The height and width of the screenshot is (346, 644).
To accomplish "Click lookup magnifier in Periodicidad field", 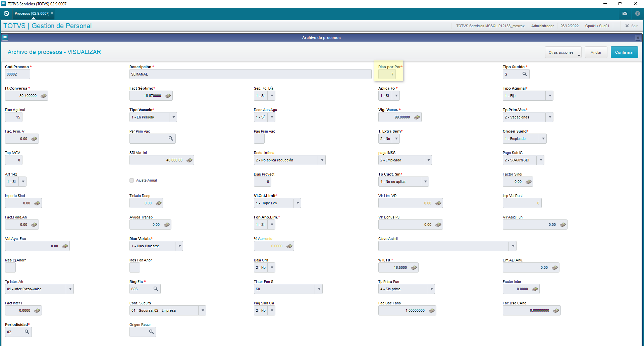I will [27, 332].
